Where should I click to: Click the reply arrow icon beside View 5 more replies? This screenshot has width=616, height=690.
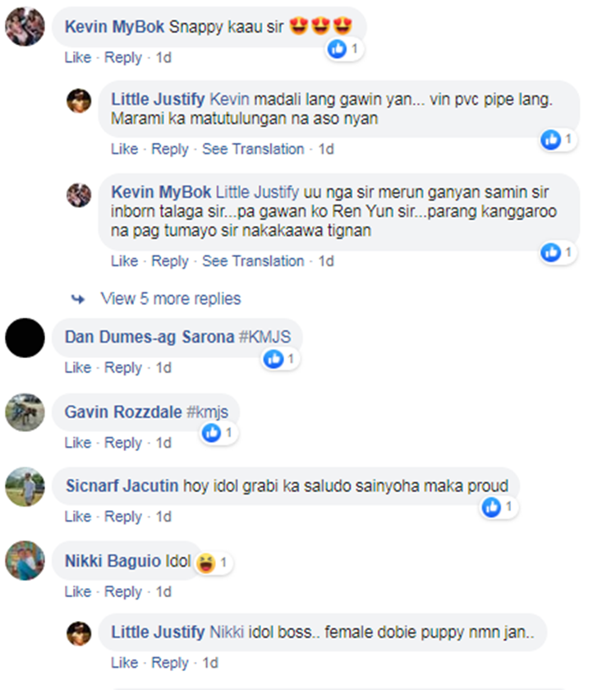[x=78, y=299]
